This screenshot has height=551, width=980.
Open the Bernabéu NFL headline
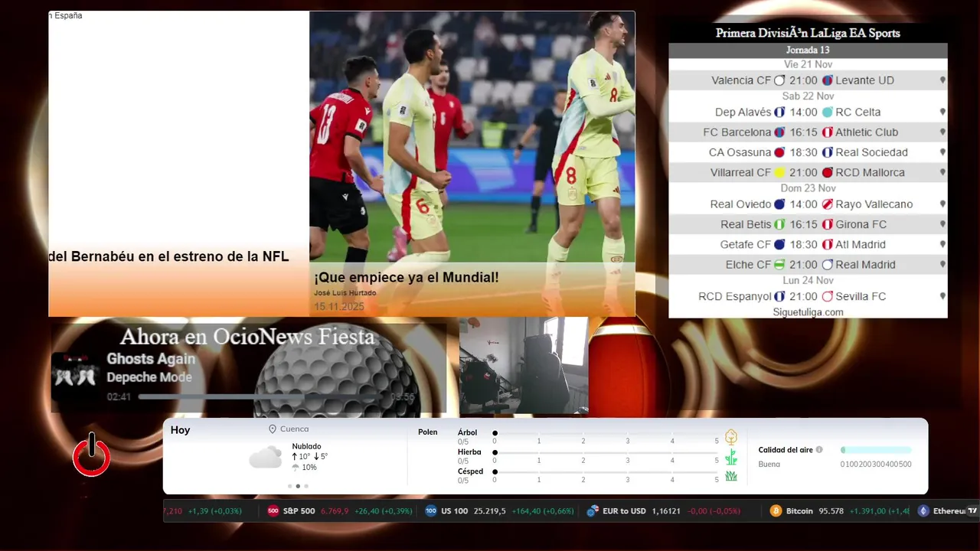(x=168, y=257)
